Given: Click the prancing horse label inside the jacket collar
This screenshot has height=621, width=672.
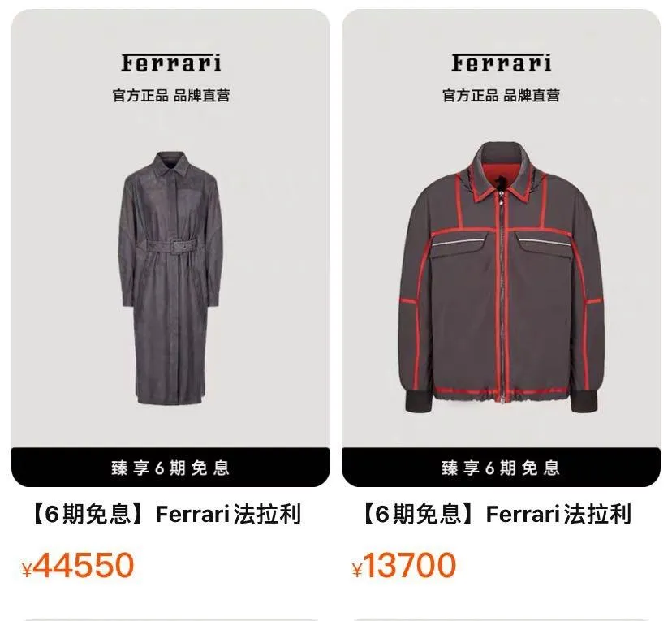Looking at the screenshot, I should pyautogui.click(x=499, y=183).
